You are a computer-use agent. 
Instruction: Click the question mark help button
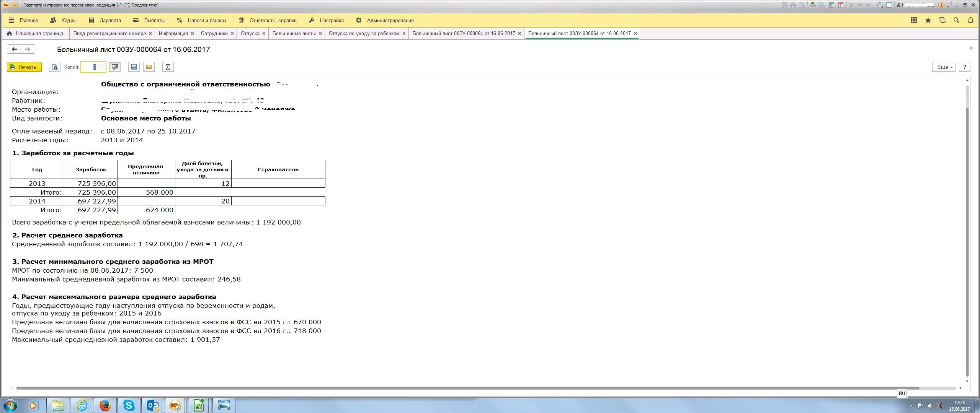pyautogui.click(x=965, y=67)
